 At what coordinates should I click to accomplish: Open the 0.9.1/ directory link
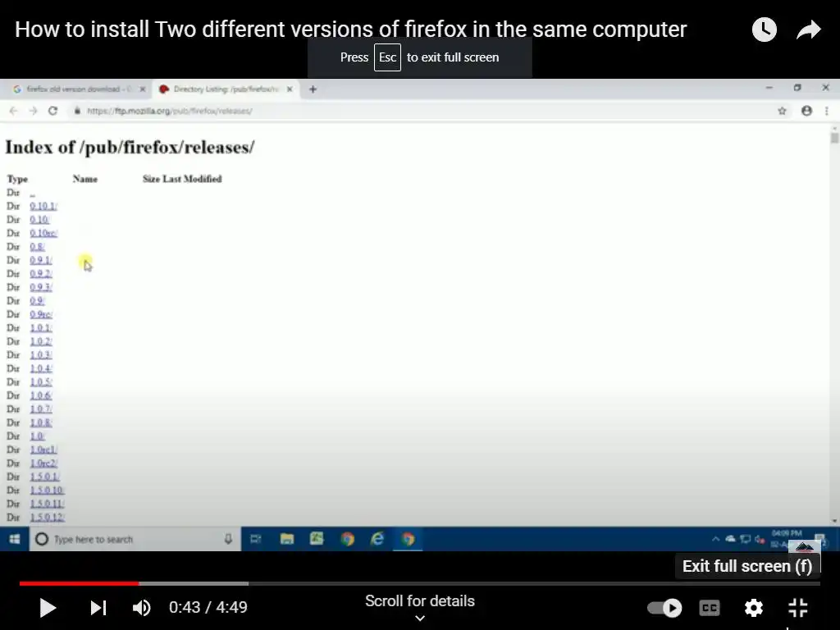coord(41,260)
